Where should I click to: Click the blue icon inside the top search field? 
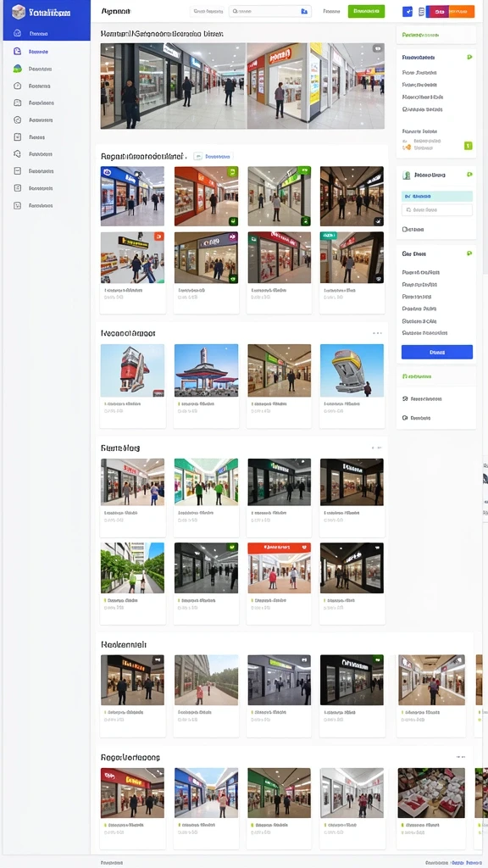coord(304,11)
